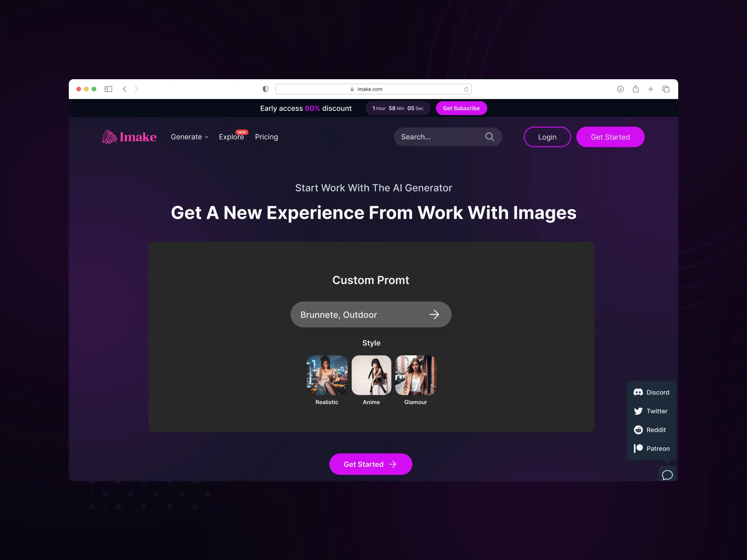The width and height of the screenshot is (747, 560).
Task: Select Explore with the NEW badge
Action: tap(231, 137)
